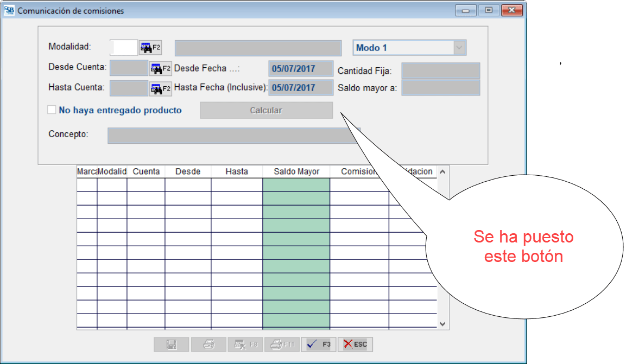Confirm with the F3 checkmark button
This screenshot has height=364, width=626.
coord(318,344)
